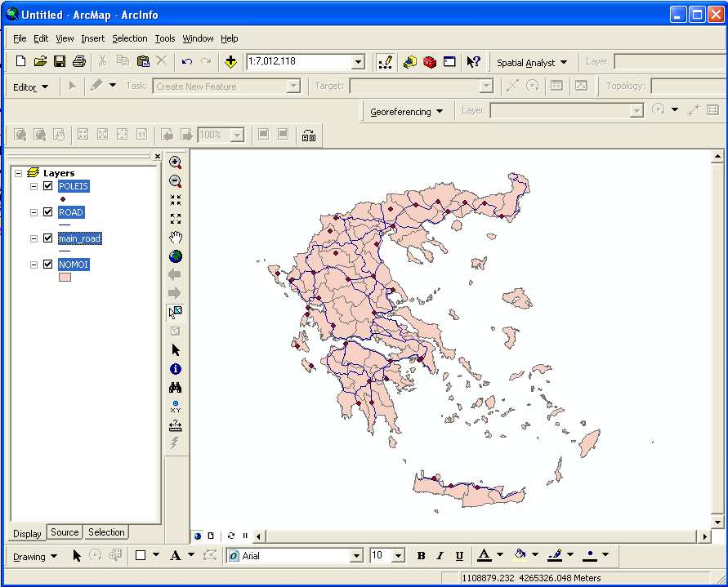Click the font color A button
This screenshot has height=587, width=728.
pyautogui.click(x=485, y=555)
